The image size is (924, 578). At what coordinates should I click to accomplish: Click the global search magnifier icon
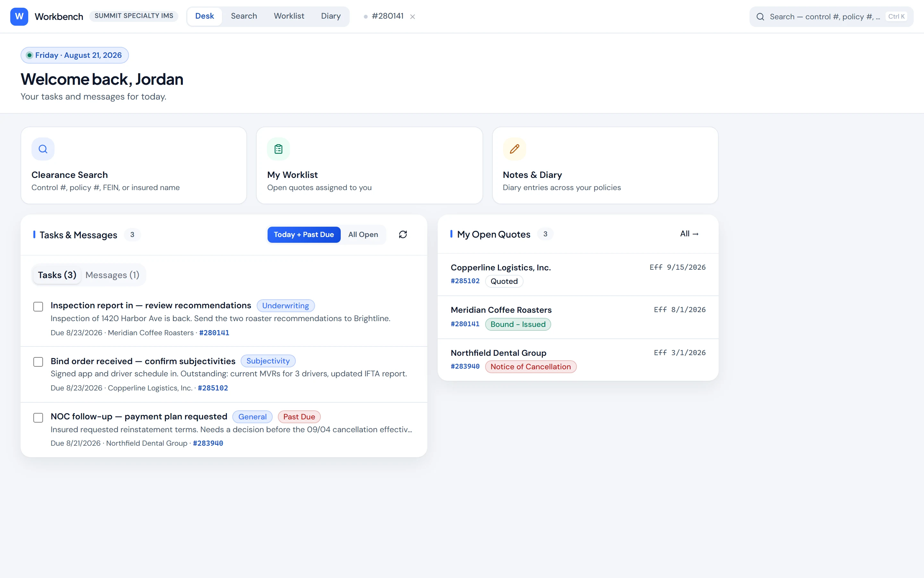click(760, 17)
